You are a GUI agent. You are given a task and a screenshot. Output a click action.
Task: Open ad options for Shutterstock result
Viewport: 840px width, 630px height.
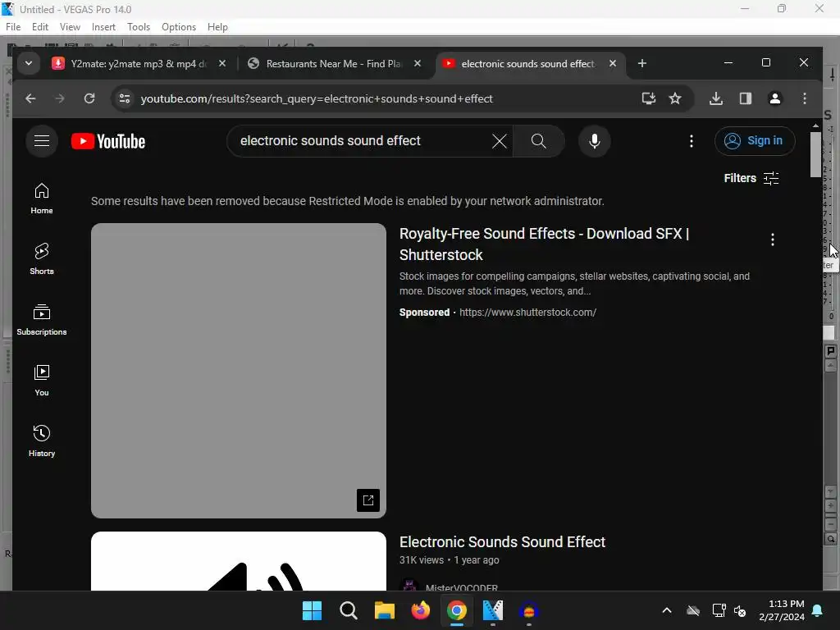pyautogui.click(x=773, y=240)
